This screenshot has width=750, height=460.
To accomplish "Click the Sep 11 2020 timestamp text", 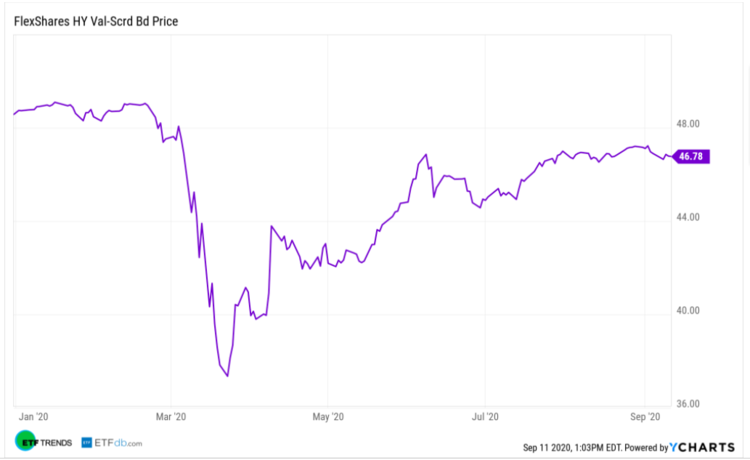I will tap(573, 448).
